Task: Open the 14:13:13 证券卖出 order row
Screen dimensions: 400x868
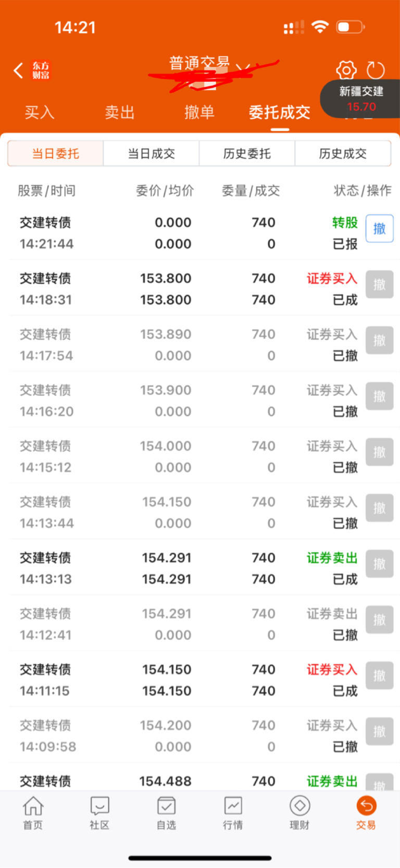Action: click(200, 568)
